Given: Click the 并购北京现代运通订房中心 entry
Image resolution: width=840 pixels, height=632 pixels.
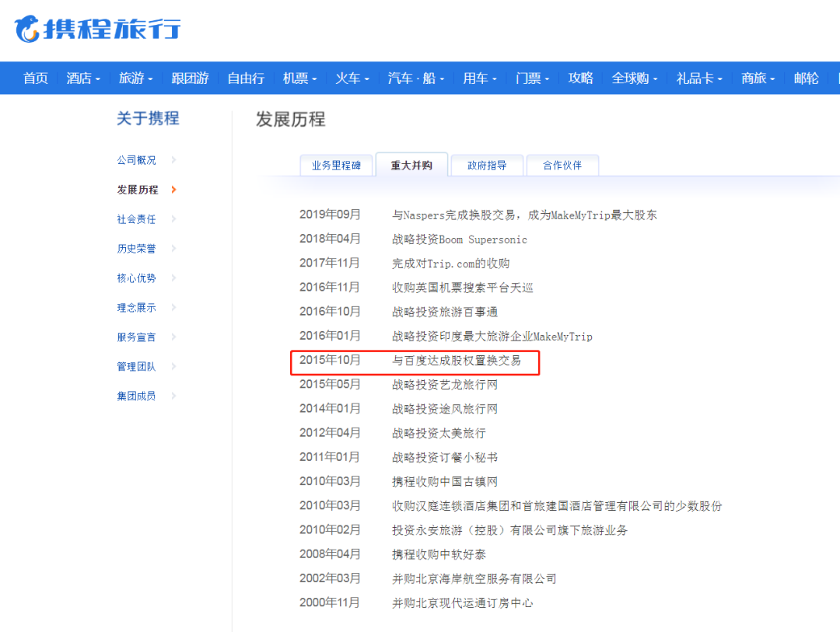Looking at the screenshot, I should click(462, 603).
